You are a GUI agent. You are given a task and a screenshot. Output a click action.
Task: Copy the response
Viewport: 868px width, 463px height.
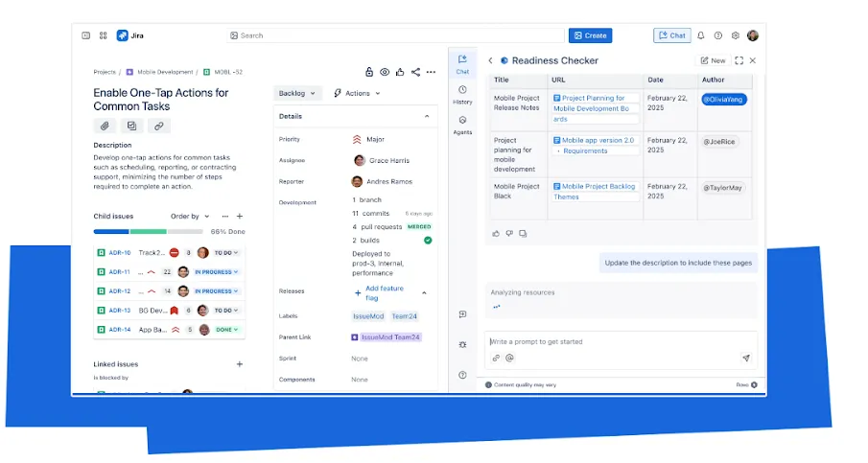click(523, 234)
